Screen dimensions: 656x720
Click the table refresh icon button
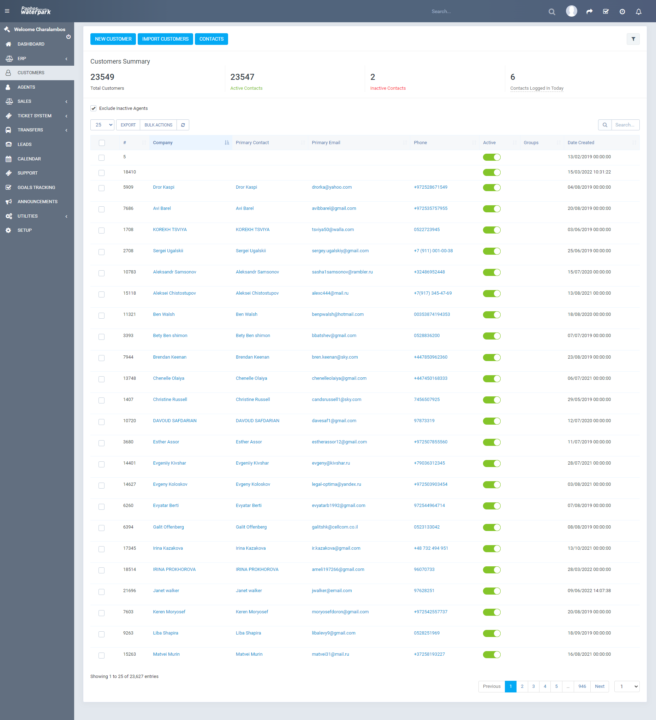(183, 125)
